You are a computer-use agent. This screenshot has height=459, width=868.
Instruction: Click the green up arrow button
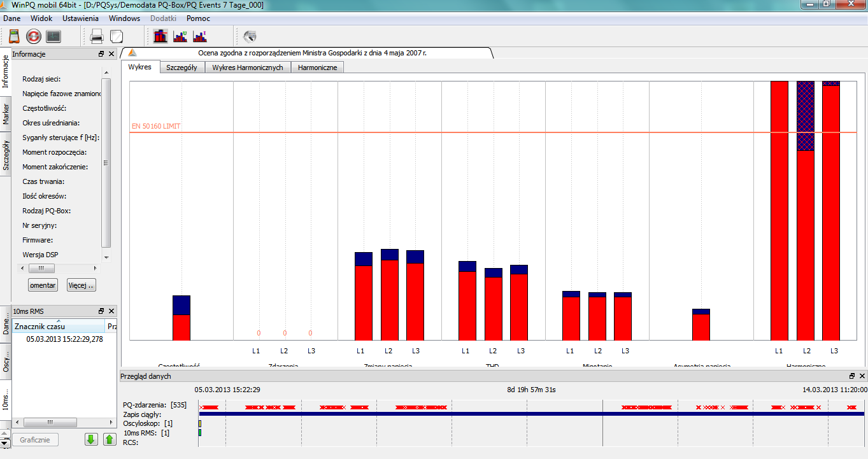[110, 439]
